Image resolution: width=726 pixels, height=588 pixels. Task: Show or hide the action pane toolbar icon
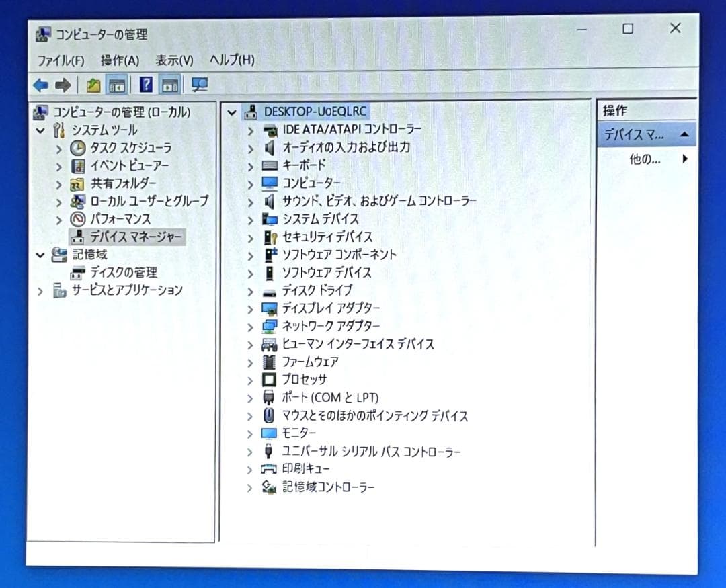(169, 85)
